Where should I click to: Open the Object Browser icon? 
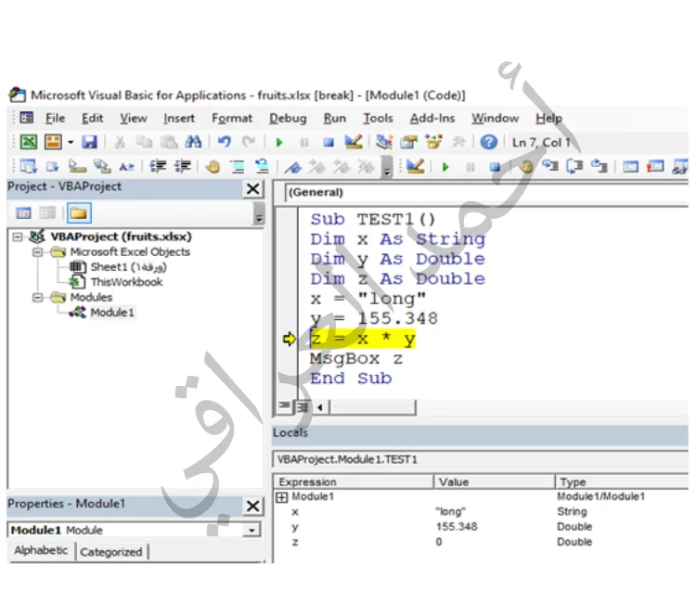pos(433,142)
